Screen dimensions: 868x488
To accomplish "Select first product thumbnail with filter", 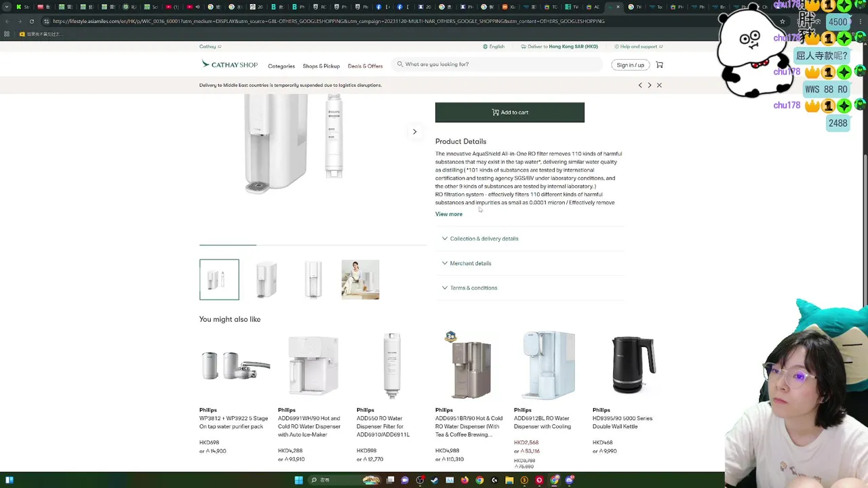I will [x=219, y=279].
